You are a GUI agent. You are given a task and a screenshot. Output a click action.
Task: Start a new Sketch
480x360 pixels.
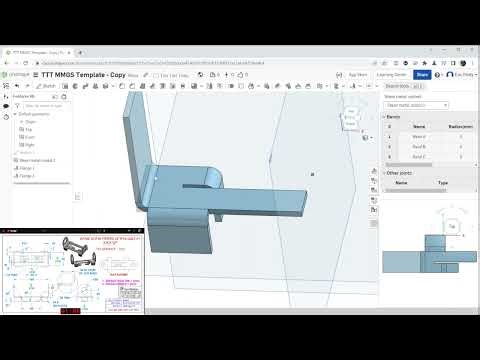tap(46, 86)
